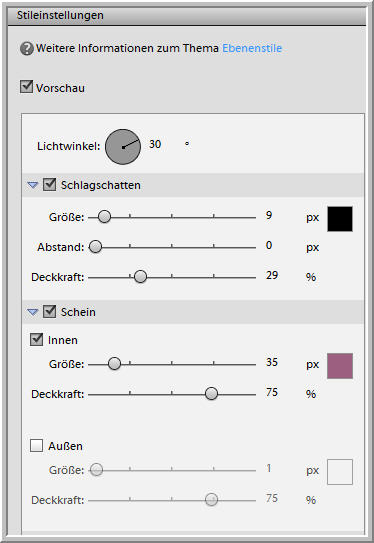Click the Lichtwinkel angle dial

123,147
